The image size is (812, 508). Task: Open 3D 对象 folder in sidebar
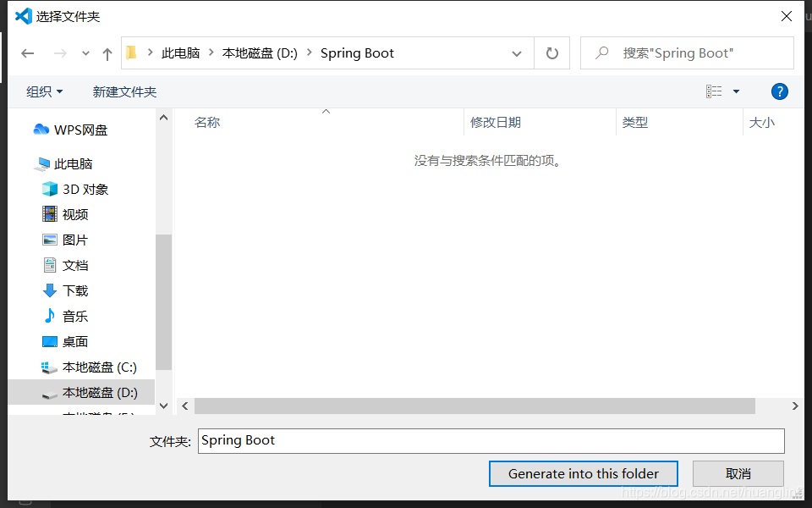click(75, 189)
